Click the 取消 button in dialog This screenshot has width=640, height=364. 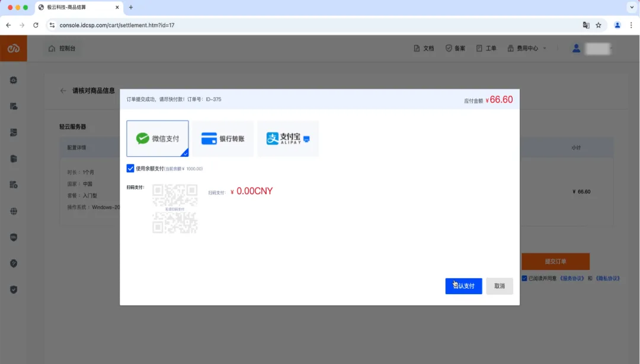pos(500,286)
